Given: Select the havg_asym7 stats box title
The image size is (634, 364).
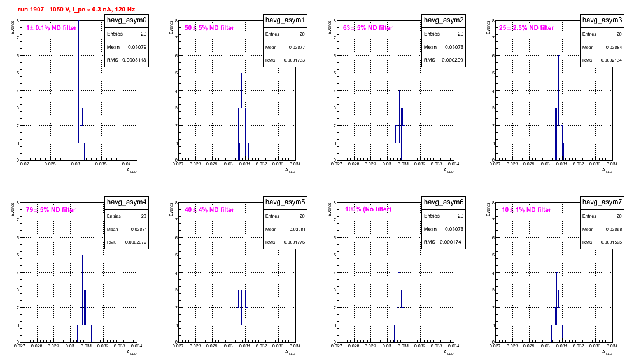Looking at the screenshot, I should click(602, 202).
